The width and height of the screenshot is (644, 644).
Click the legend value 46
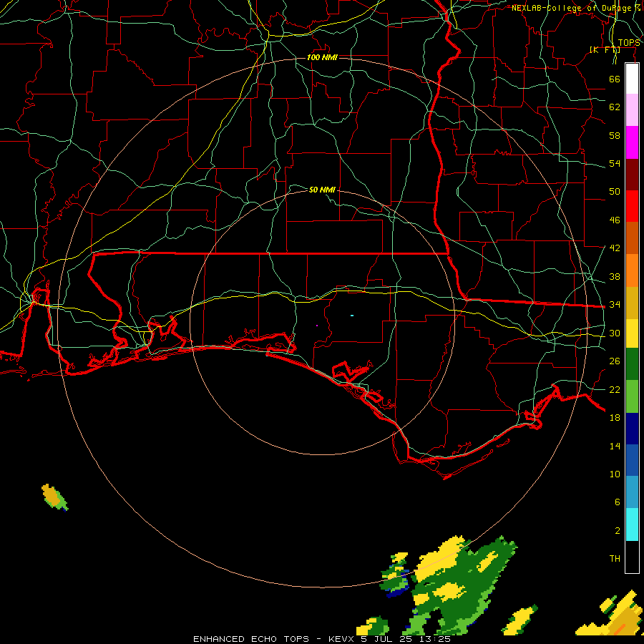(615, 220)
